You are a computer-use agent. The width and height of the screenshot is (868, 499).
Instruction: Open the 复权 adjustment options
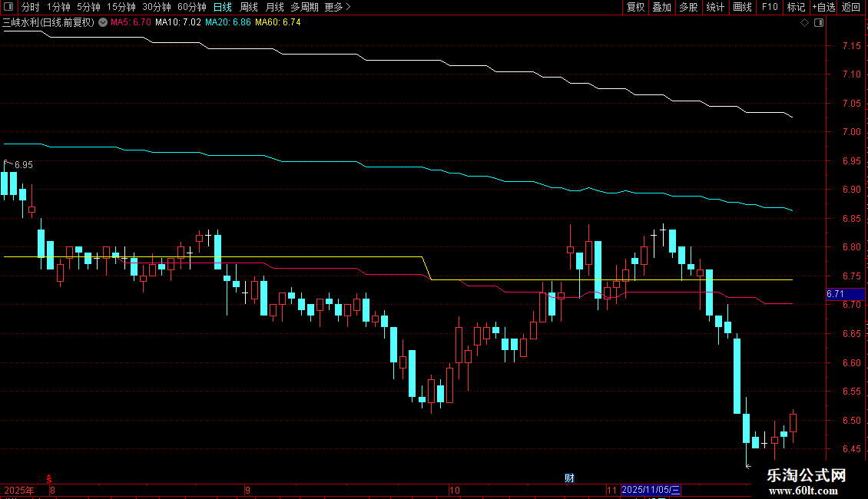[635, 7]
